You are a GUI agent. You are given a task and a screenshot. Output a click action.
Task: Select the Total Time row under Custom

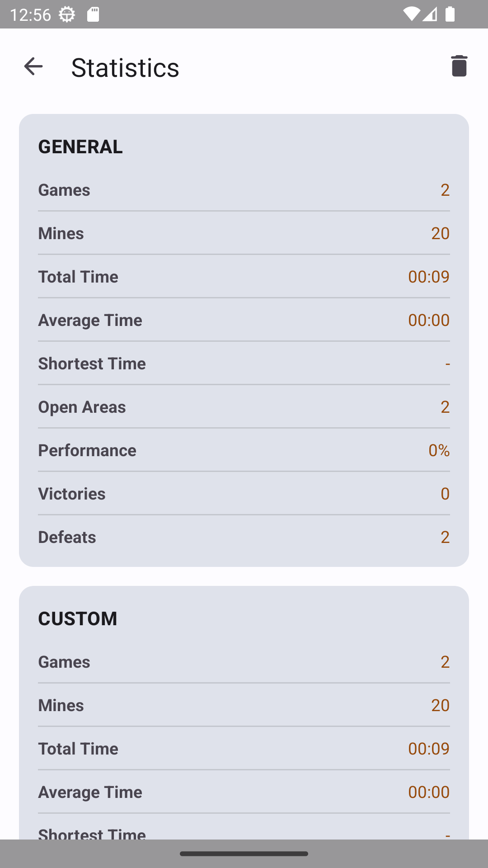(244, 749)
